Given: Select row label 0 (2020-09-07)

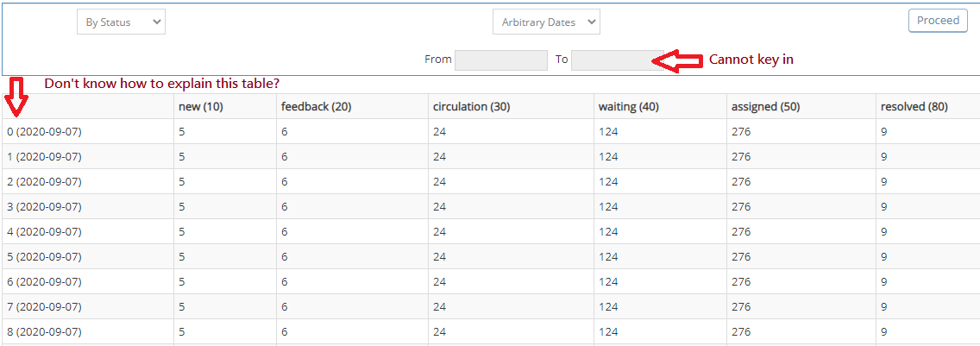Looking at the screenshot, I should tap(44, 132).
